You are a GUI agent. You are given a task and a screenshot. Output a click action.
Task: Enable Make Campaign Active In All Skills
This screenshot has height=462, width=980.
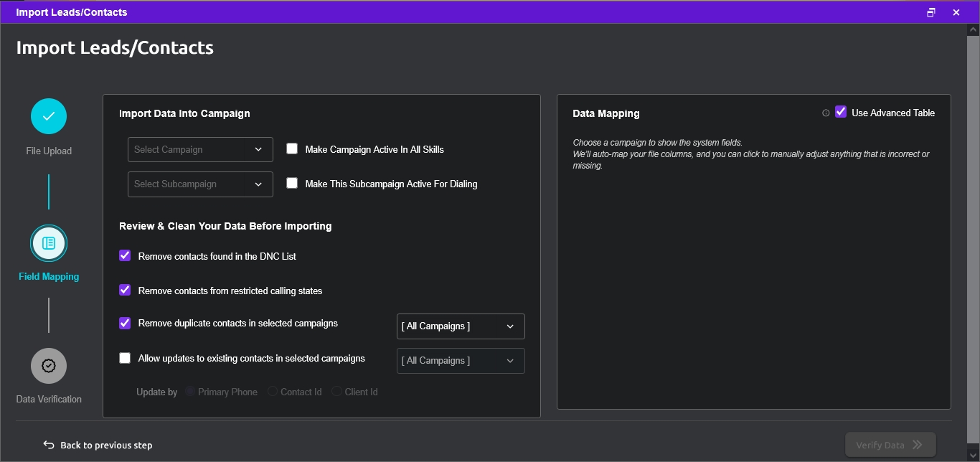pyautogui.click(x=292, y=148)
